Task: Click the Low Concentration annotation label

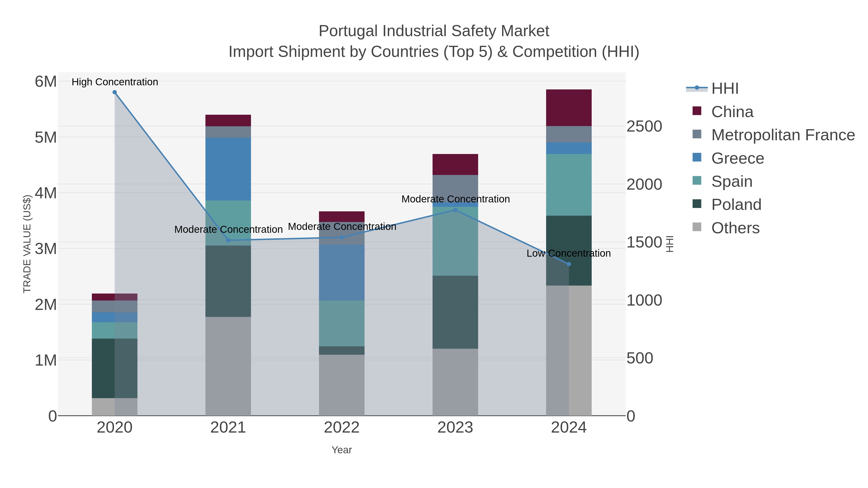Action: (x=569, y=253)
